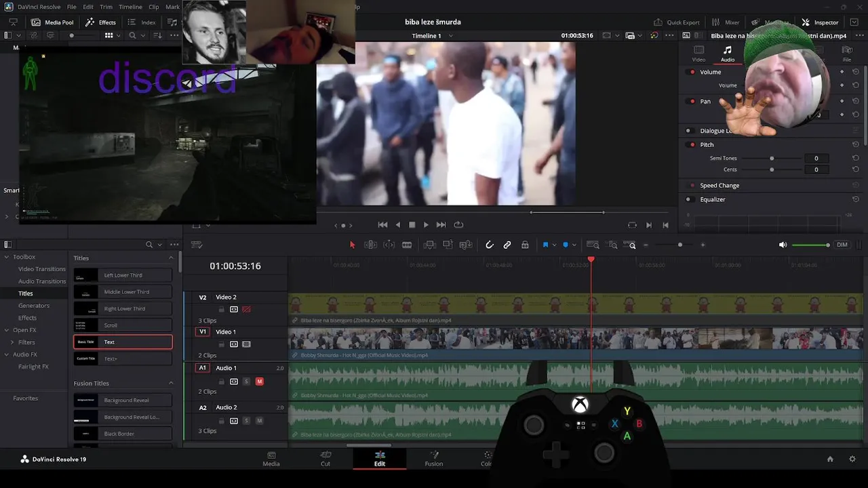Open the Mixer panel button
This screenshot has height=488, width=868.
[726, 22]
